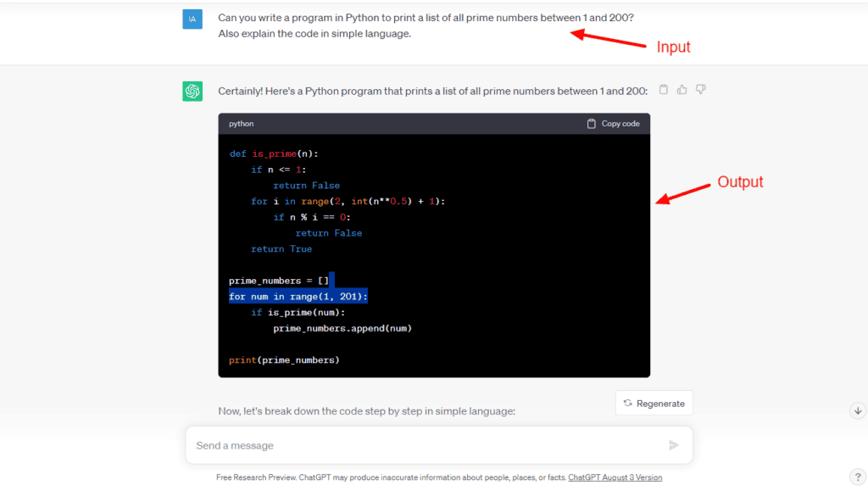Click the thumbs down icon
868x496 pixels.
(x=701, y=90)
